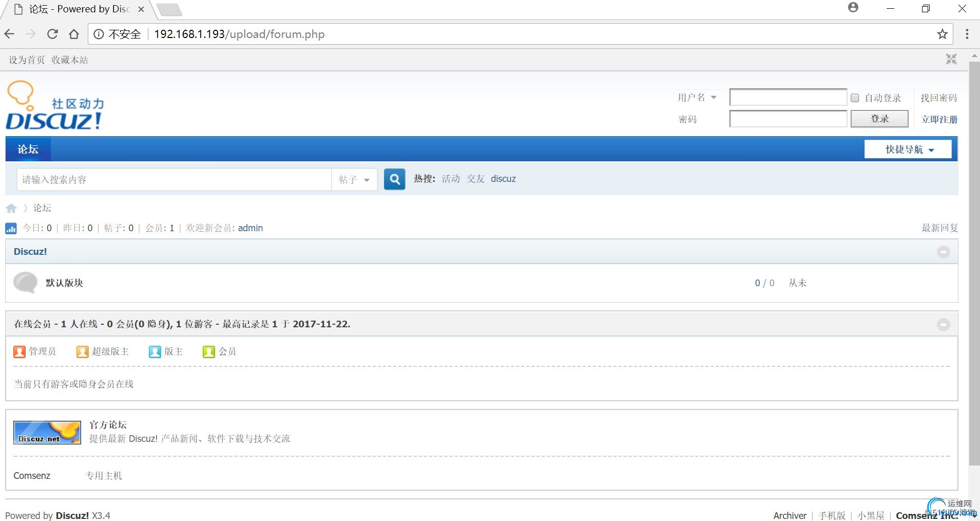Click 设为首页 in top bar
Image resolution: width=980 pixels, height=521 pixels.
[27, 60]
